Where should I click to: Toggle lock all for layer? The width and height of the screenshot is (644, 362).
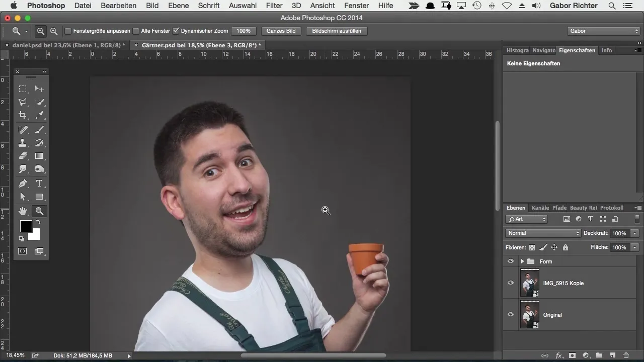[x=566, y=247]
